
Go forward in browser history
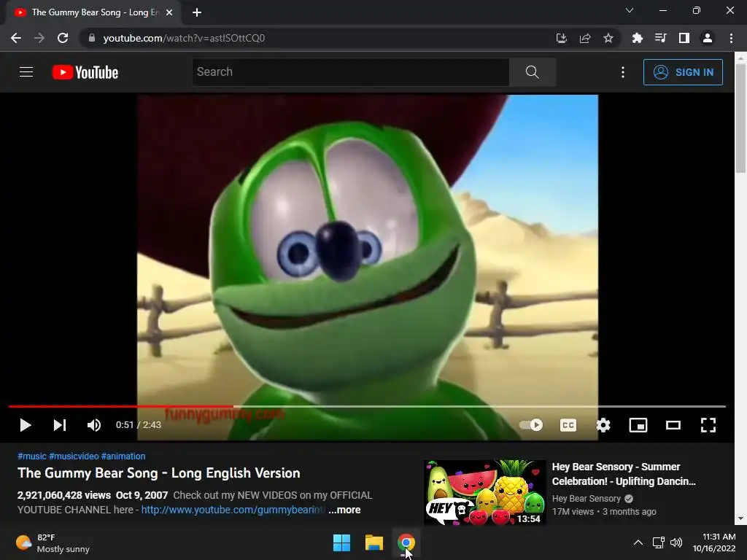pos(39,38)
